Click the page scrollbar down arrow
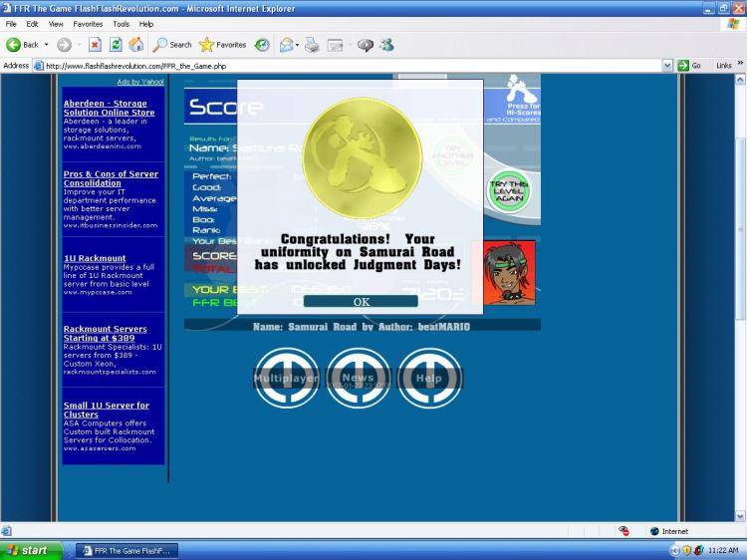747x560 pixels. 740,516
